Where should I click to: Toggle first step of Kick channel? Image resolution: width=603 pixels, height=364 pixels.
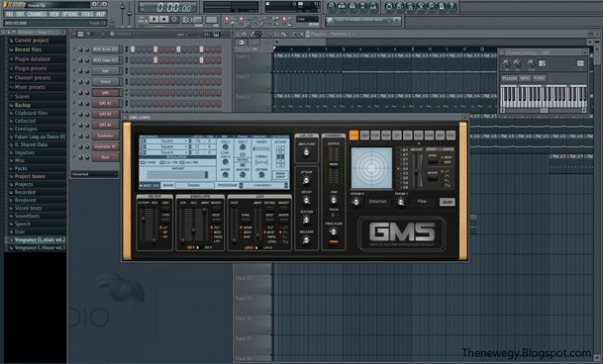[133, 49]
